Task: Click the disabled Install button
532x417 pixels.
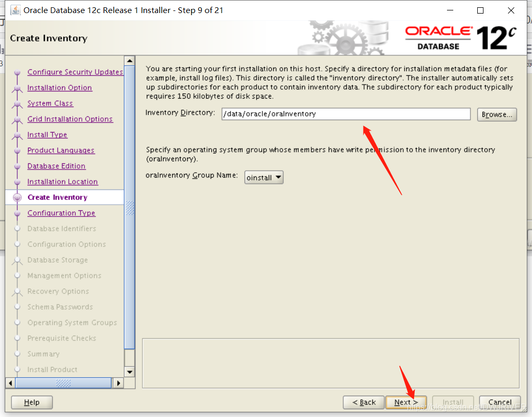Action: pos(453,402)
